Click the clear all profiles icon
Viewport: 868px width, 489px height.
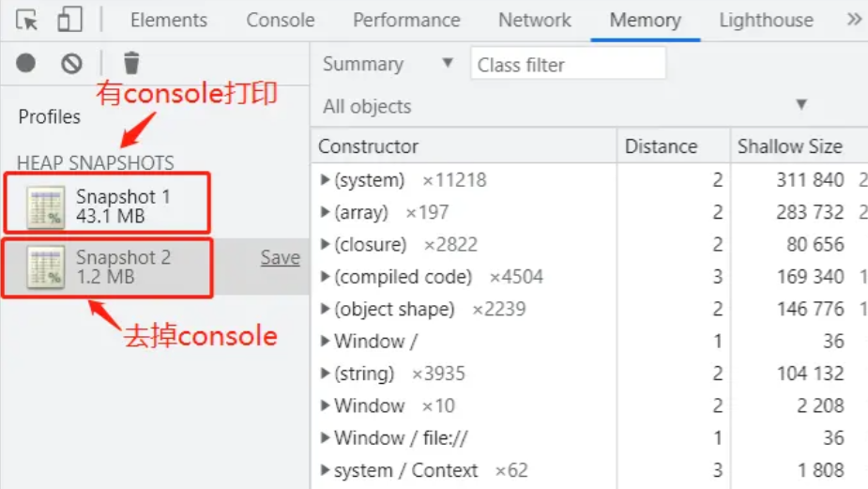pos(71,63)
